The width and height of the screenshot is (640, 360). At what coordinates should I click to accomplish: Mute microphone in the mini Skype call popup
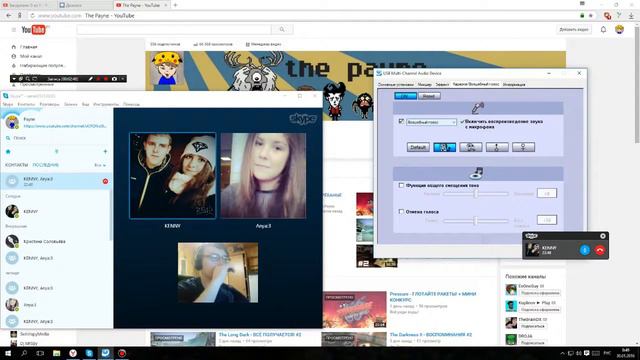tap(584, 250)
